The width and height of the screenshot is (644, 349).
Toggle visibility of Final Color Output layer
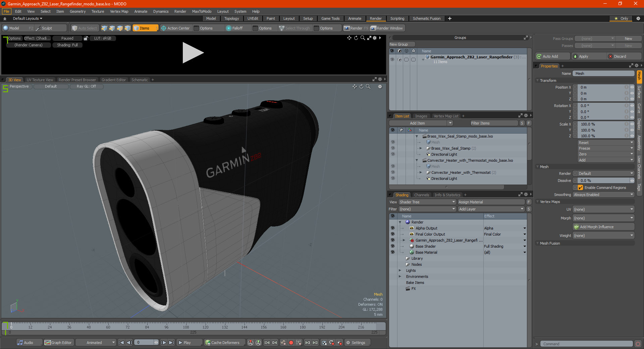coord(392,234)
